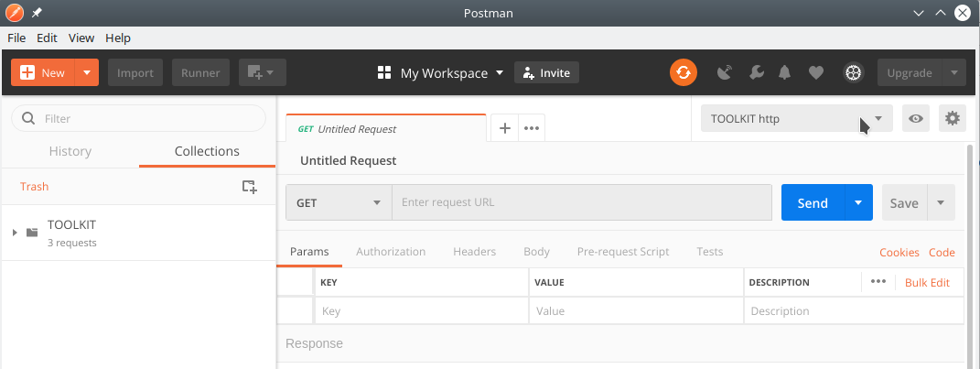Toggle environment quick look eye icon
This screenshot has height=369, width=980.
coord(916,118)
